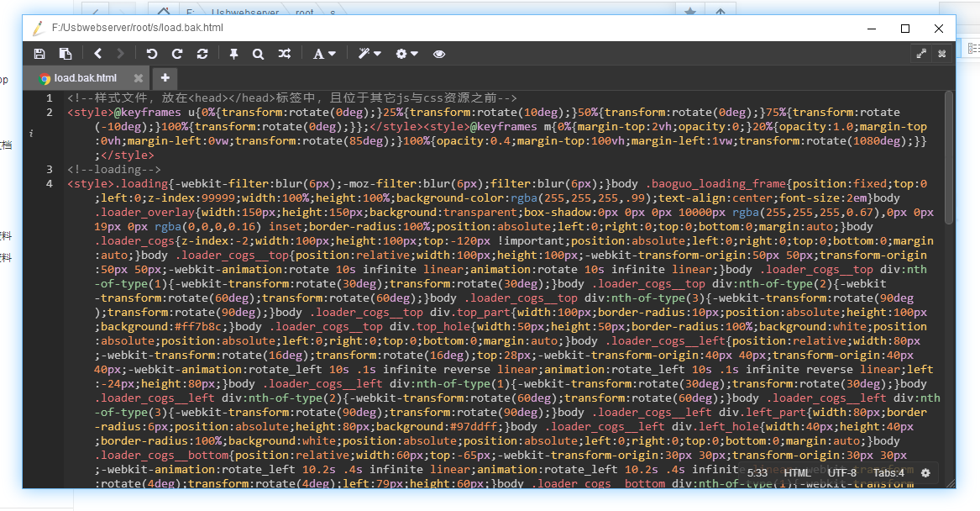Reload the file with the refresh arrows icon
The height and width of the screenshot is (511, 980).
[x=202, y=54]
